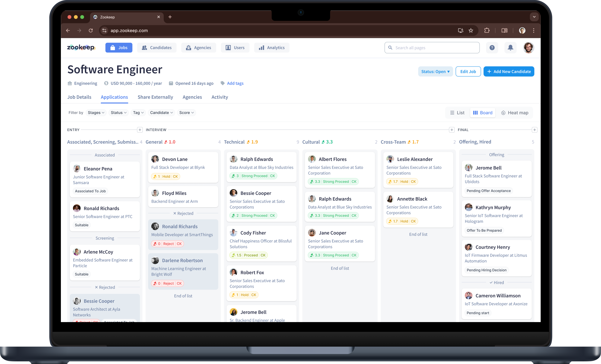Viewport: 601px width, 364px height.
Task: Click Courtney Henry's Pending Hiring Decision tag
Action: click(487, 270)
